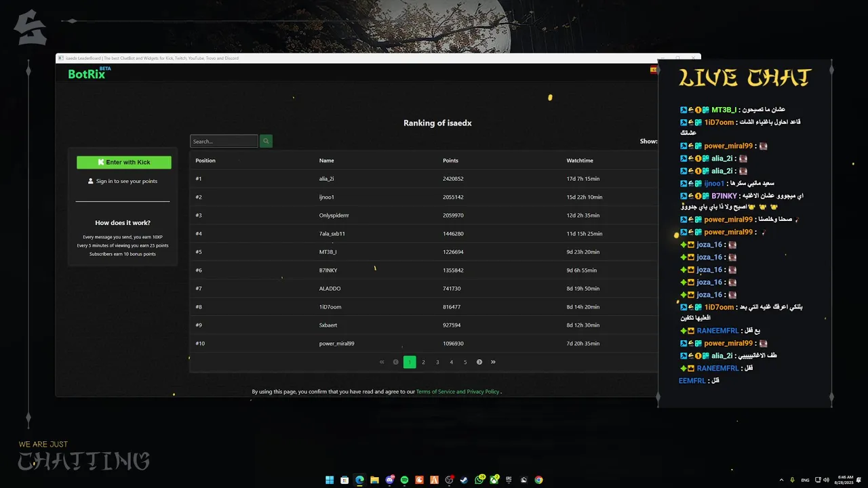Click the Position column header
Image resolution: width=868 pixels, height=488 pixels.
pos(205,161)
